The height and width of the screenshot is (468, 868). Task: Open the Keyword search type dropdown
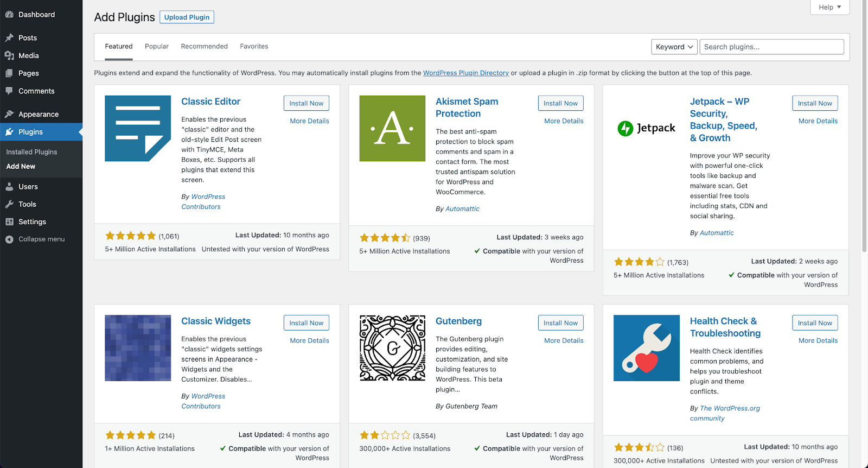[674, 47]
